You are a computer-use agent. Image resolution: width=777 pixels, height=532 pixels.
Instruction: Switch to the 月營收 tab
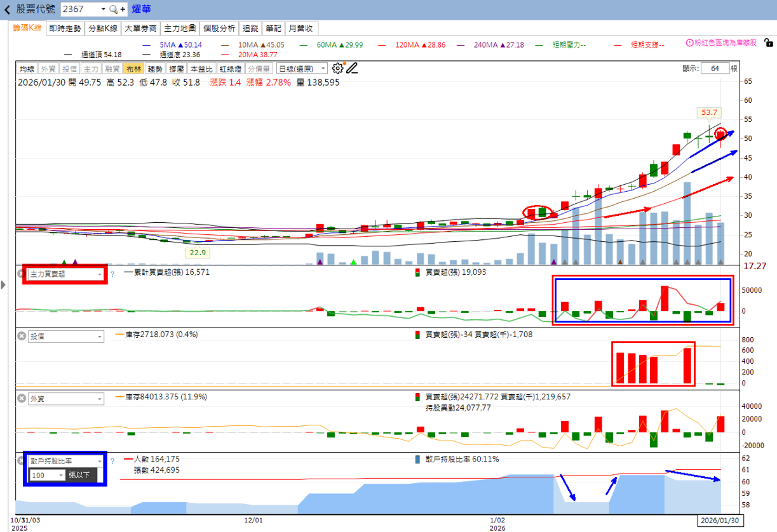pyautogui.click(x=302, y=28)
